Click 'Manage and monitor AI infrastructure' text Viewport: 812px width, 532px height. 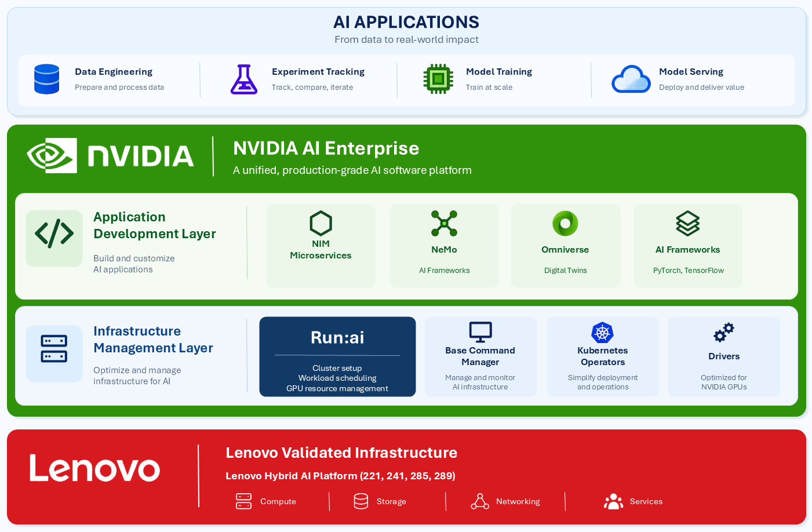coord(480,382)
